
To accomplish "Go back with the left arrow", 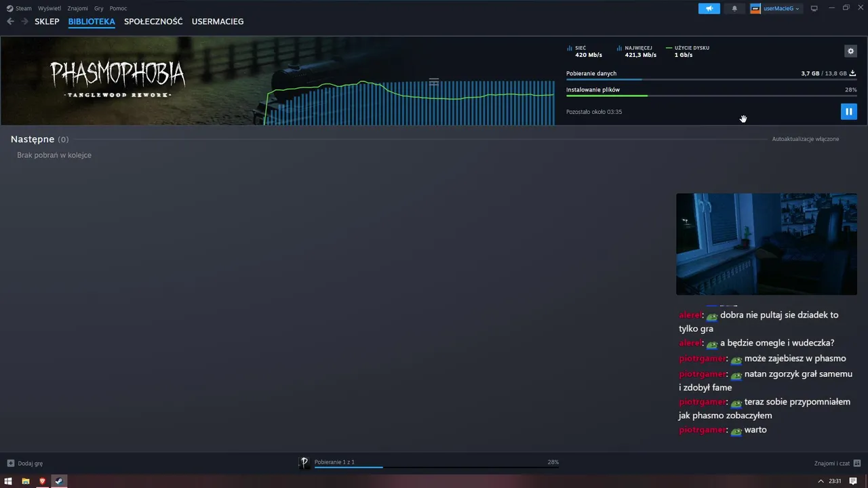I will point(10,22).
